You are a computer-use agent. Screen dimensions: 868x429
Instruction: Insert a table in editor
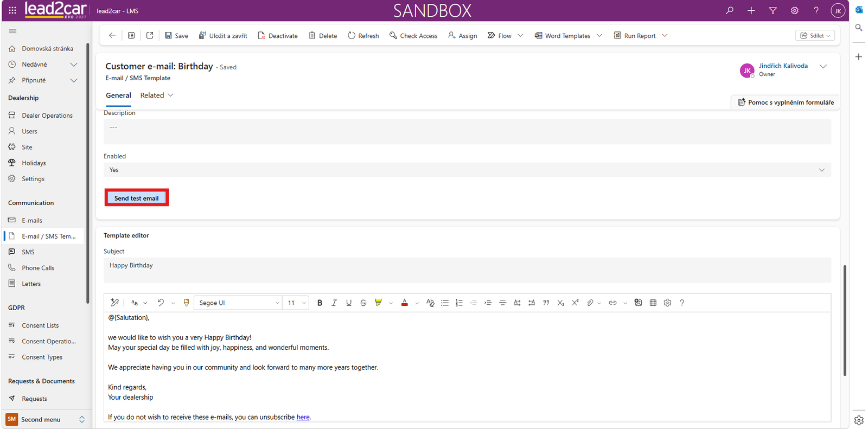pyautogui.click(x=653, y=303)
